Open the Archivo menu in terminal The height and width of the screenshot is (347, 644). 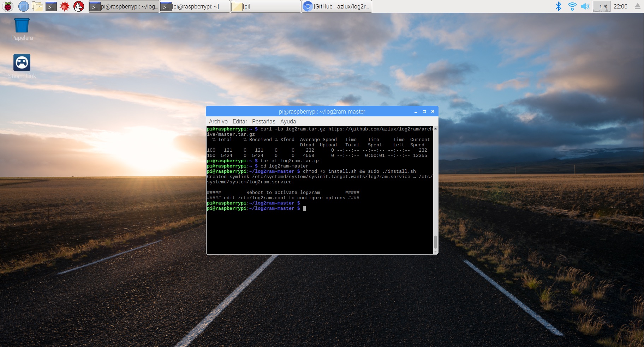tap(218, 121)
